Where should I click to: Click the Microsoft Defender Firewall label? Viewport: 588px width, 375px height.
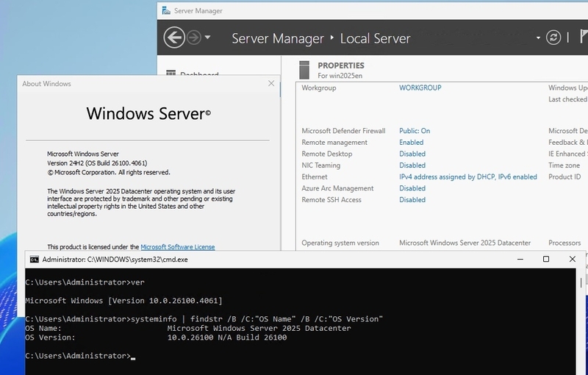[x=343, y=131]
